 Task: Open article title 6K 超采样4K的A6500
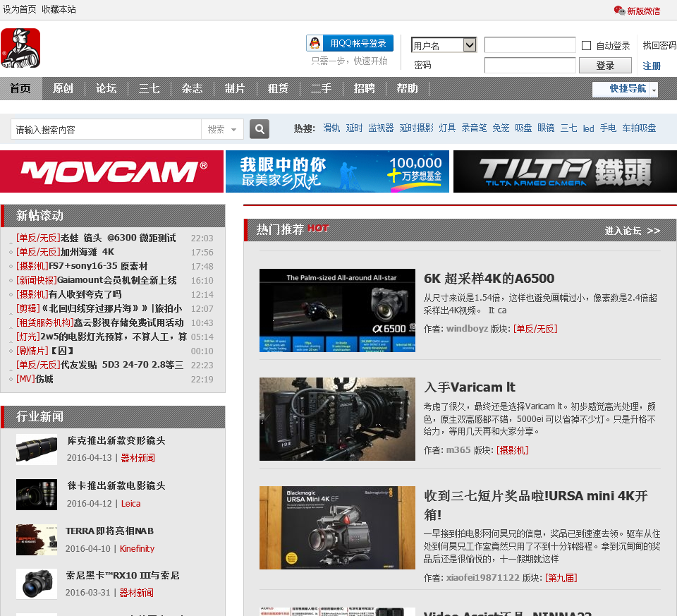click(x=489, y=279)
